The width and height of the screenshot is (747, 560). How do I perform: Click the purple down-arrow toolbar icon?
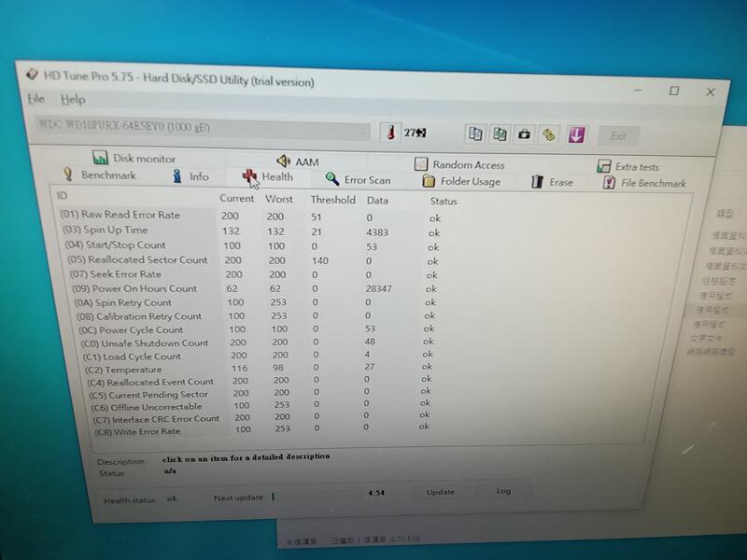576,135
